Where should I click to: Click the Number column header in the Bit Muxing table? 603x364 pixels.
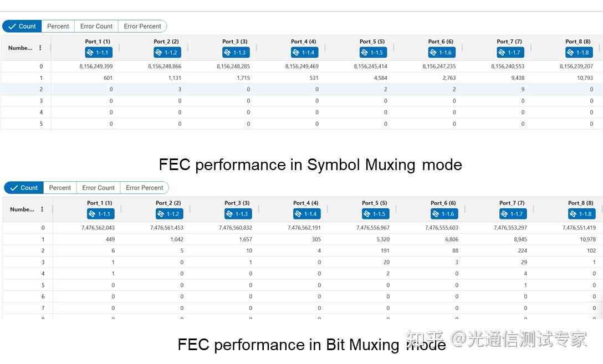pos(22,209)
